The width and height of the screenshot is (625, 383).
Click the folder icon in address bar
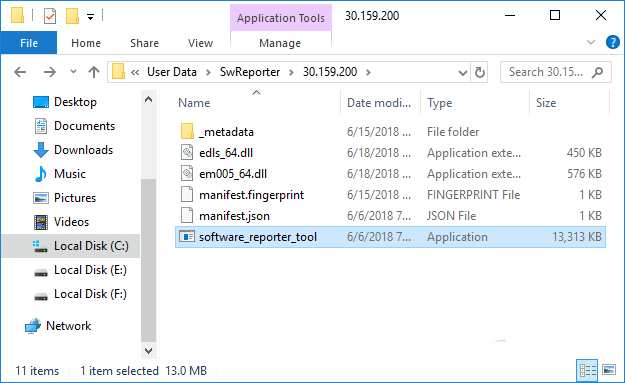click(x=118, y=72)
